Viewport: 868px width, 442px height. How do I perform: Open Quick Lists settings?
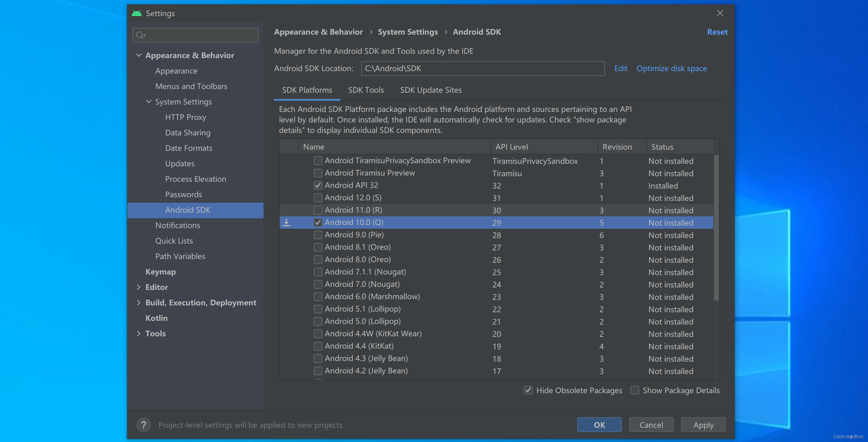[x=174, y=241]
